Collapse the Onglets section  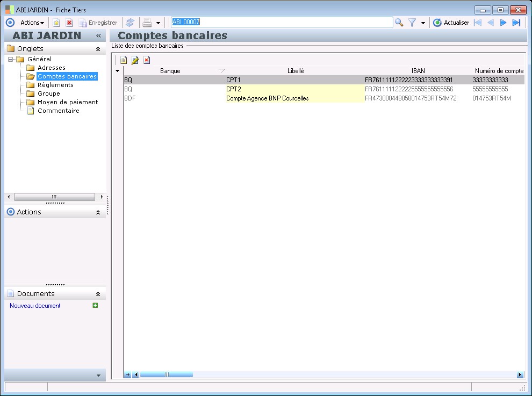(98, 49)
